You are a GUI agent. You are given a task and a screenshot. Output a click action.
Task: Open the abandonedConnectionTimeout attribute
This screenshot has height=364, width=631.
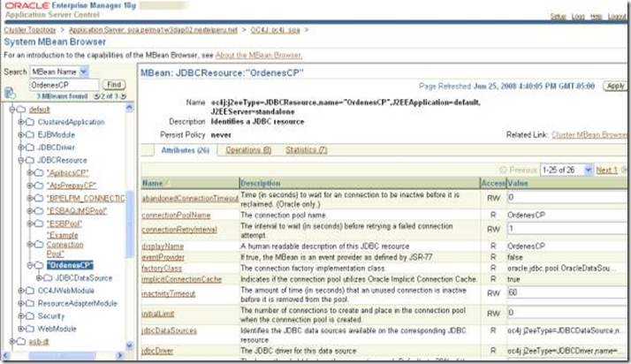coord(190,198)
